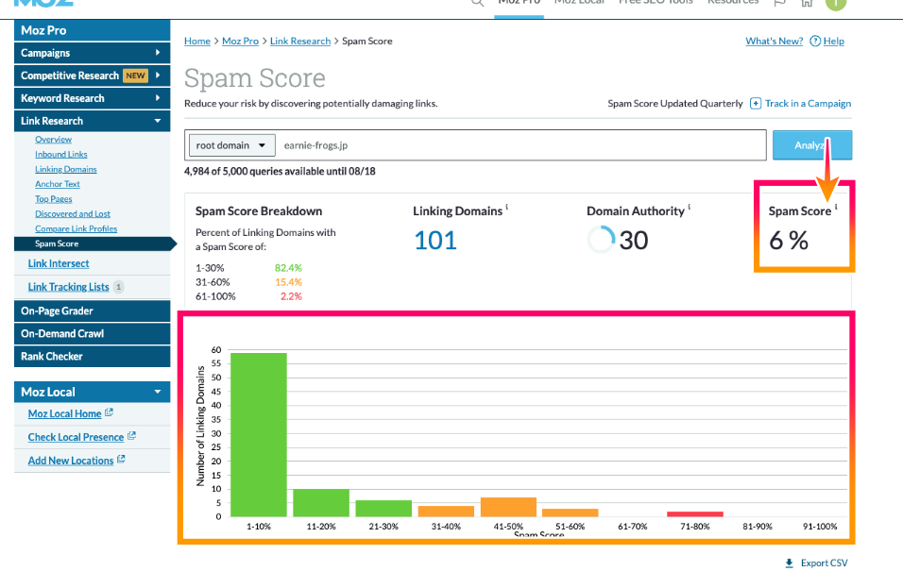Click the green 1-10% chart bar
903x588 pixels.
coord(259,434)
